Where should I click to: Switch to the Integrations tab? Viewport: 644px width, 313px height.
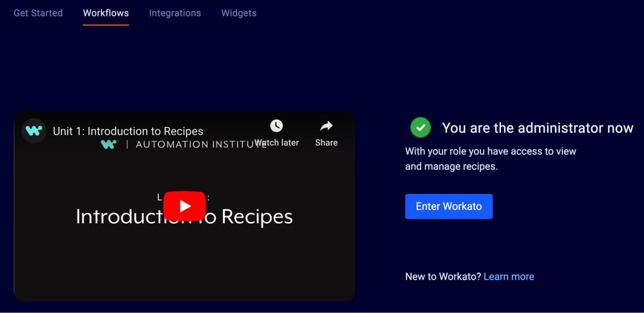[x=175, y=13]
